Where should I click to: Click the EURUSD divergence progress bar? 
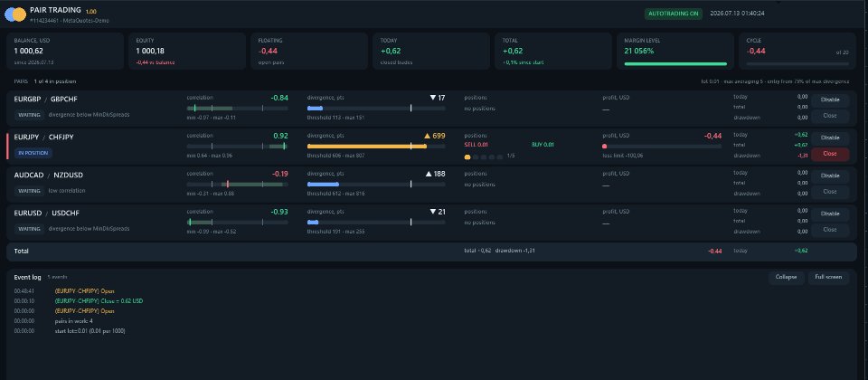point(376,223)
